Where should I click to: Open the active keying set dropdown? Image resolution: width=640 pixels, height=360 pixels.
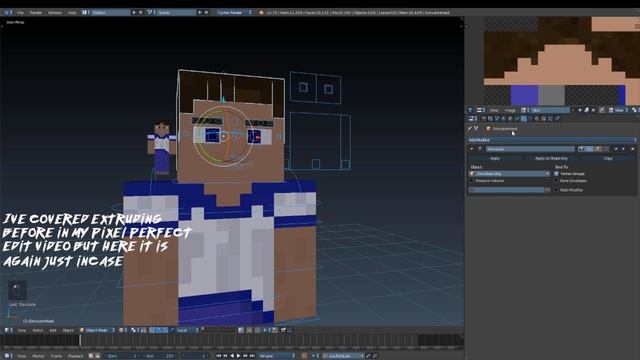click(x=343, y=356)
